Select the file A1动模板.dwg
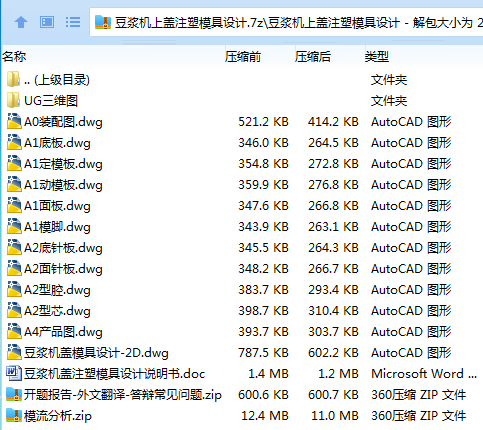483x430 pixels. [x=63, y=185]
